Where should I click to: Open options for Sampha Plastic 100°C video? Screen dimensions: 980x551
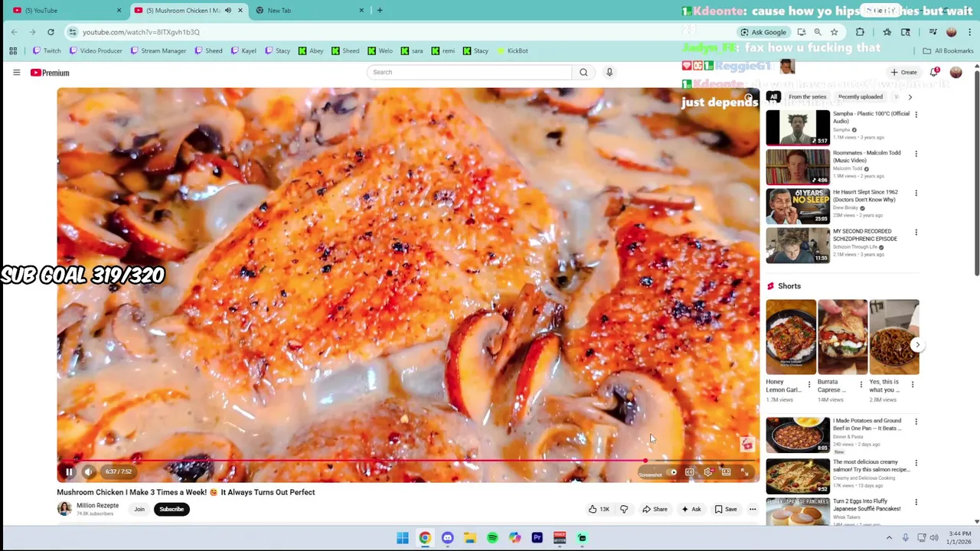916,115
